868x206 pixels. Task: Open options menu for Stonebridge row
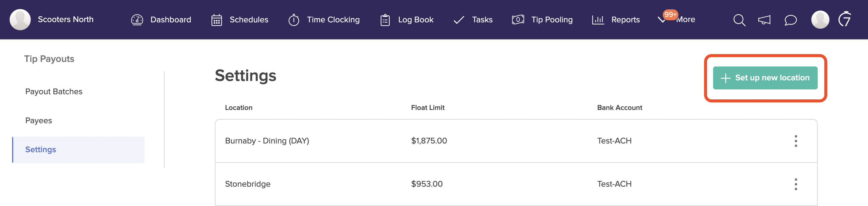click(796, 184)
